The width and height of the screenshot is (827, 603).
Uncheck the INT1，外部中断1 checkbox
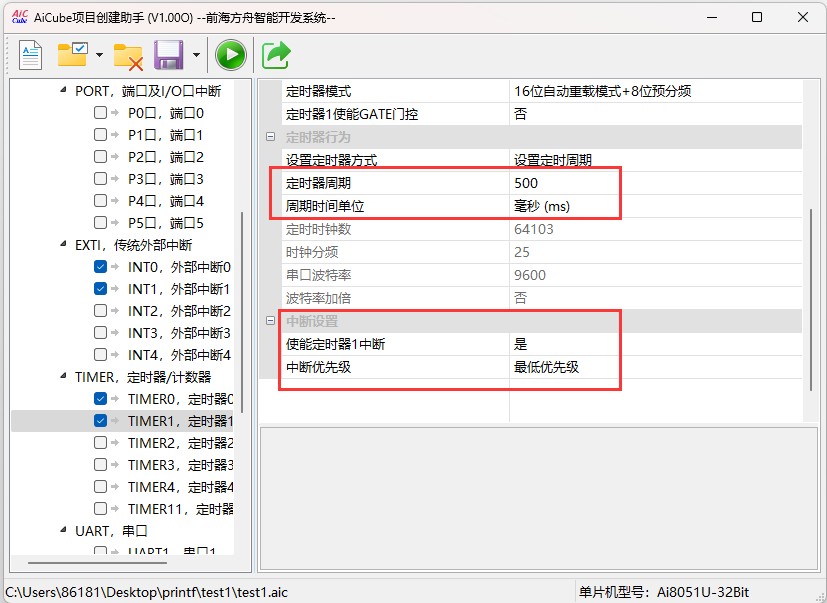point(100,289)
